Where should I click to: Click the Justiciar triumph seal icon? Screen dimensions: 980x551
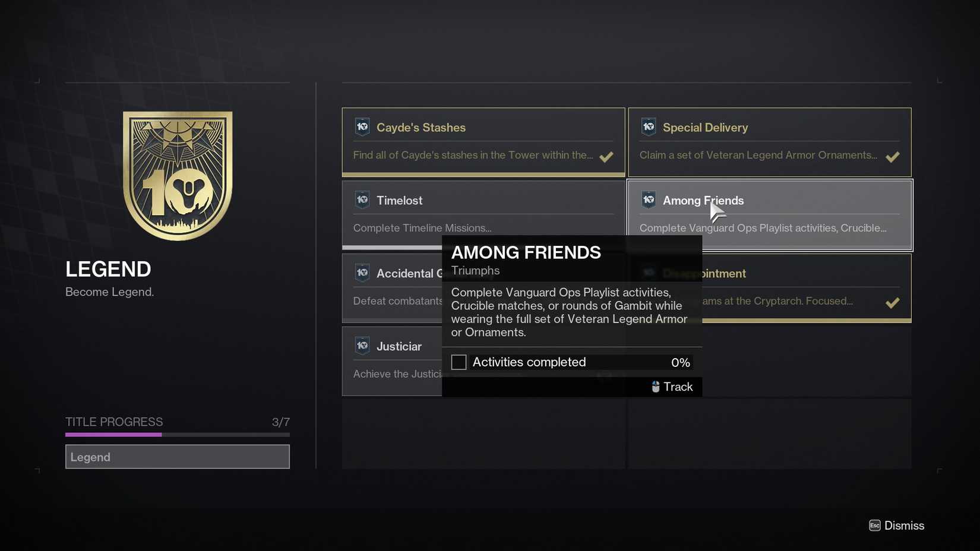click(x=362, y=346)
